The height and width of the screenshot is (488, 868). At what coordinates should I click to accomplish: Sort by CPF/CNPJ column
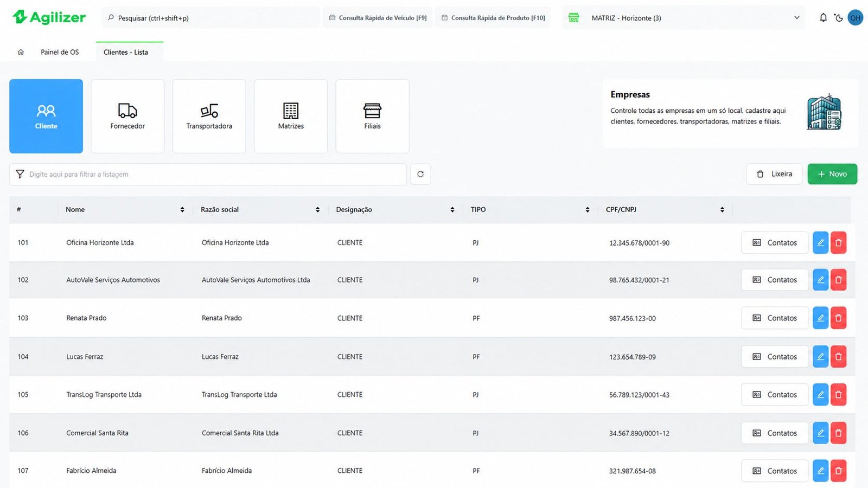point(722,210)
